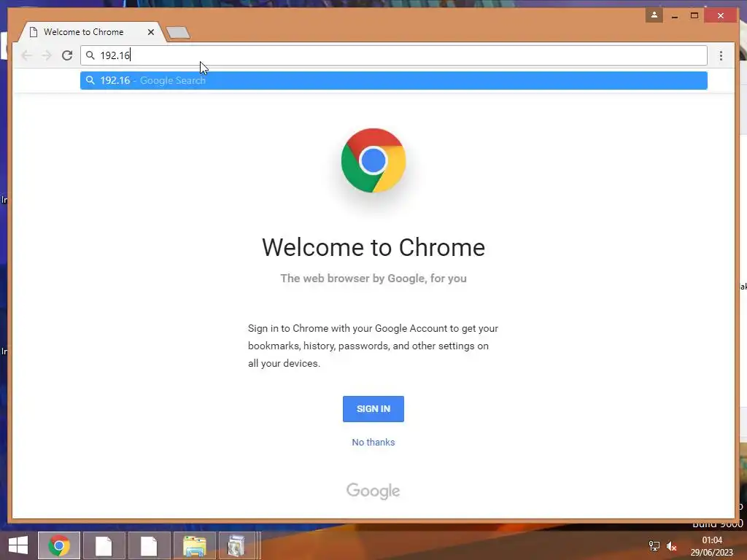The height and width of the screenshot is (560, 747).
Task: Open the Chrome three-dot menu
Action: point(721,55)
